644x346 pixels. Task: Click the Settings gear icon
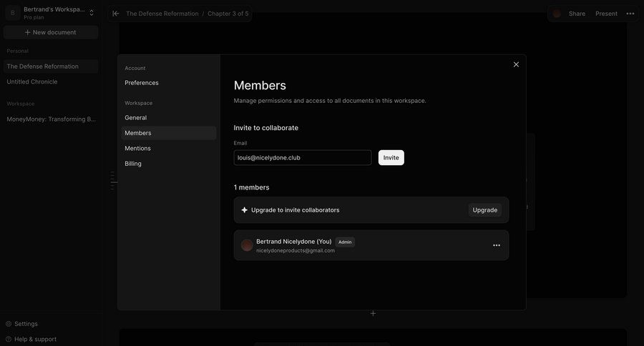pyautogui.click(x=8, y=324)
